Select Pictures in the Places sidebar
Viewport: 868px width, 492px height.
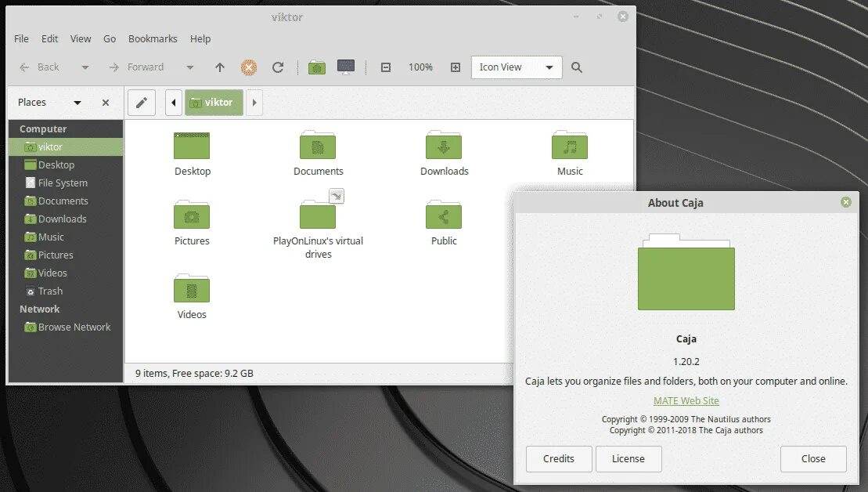click(x=66, y=255)
